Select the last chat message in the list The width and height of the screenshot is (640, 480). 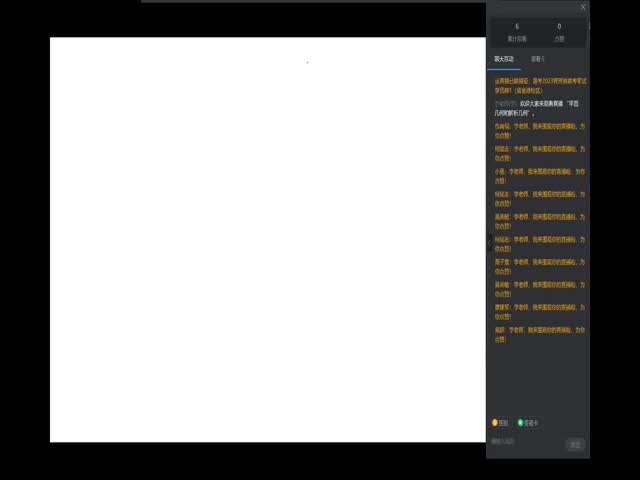coord(538,333)
